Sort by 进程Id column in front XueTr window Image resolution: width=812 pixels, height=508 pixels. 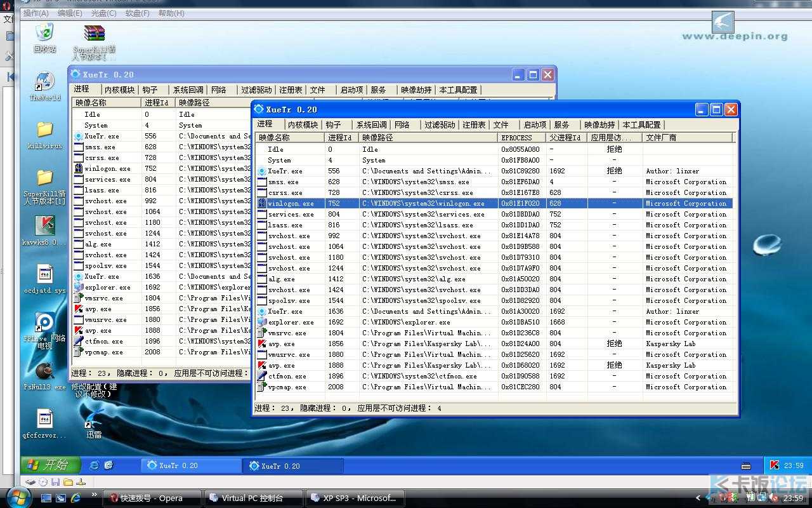pos(342,137)
